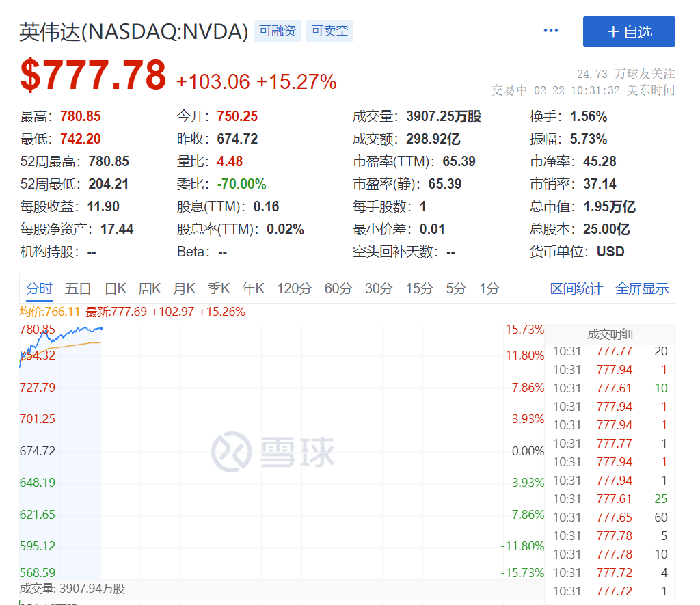Select the 月K monthly chart tab
Screen dimensions: 700x605
pyautogui.click(x=184, y=288)
